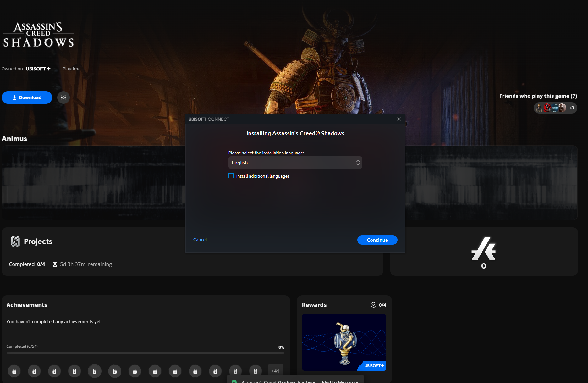Click the 'You haven't completed any achievements yet' message

click(x=54, y=321)
